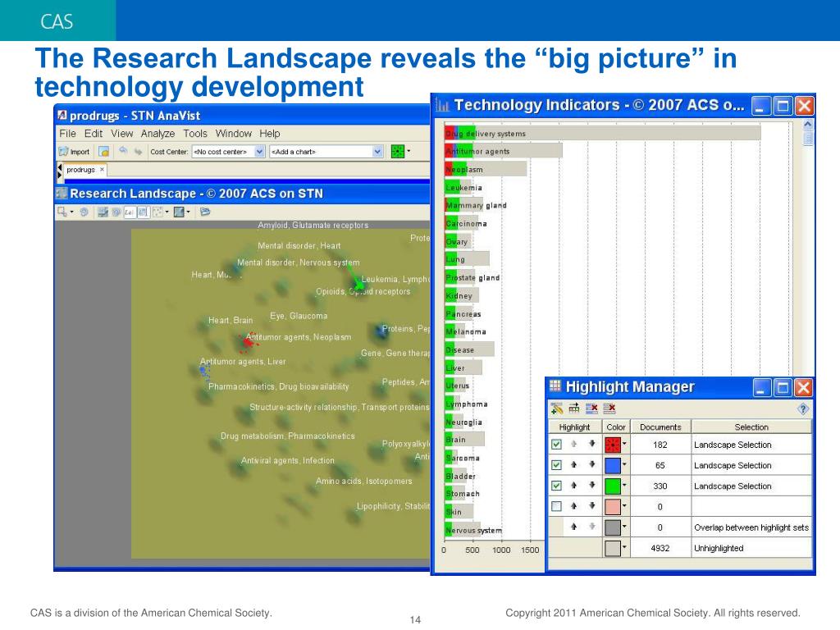Click the open folder icon in Research Landscape toolbar
Image resolution: width=840 pixels, height=630 pixels.
[x=204, y=212]
